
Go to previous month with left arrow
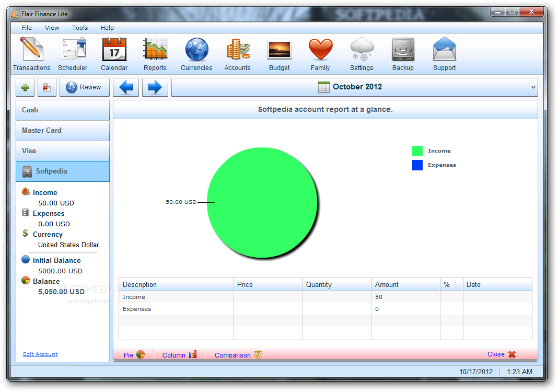[x=126, y=87]
